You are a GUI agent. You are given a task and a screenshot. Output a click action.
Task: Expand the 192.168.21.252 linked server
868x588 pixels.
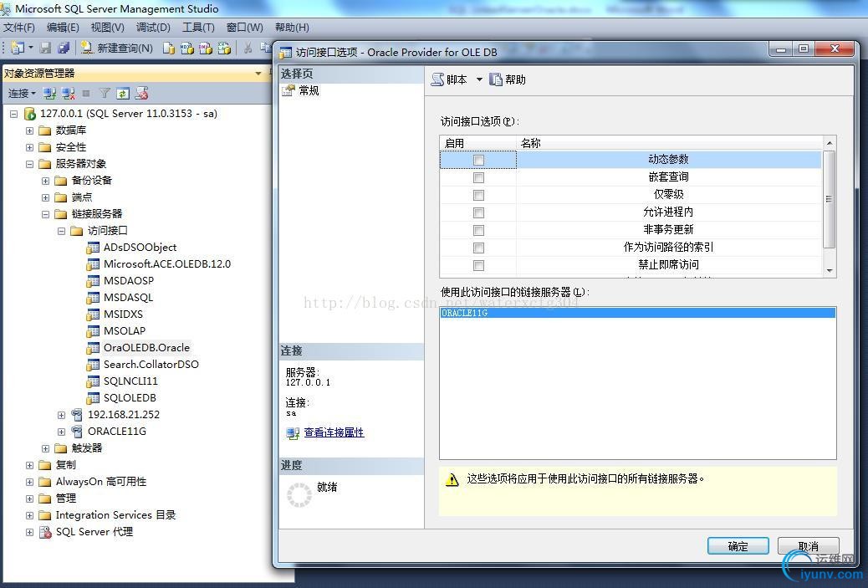tap(61, 415)
